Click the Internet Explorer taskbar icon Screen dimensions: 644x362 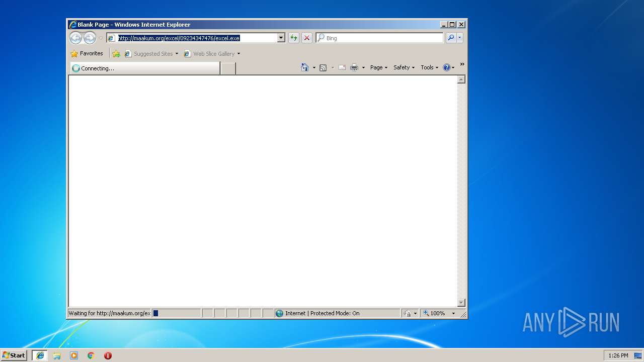[x=40, y=355]
